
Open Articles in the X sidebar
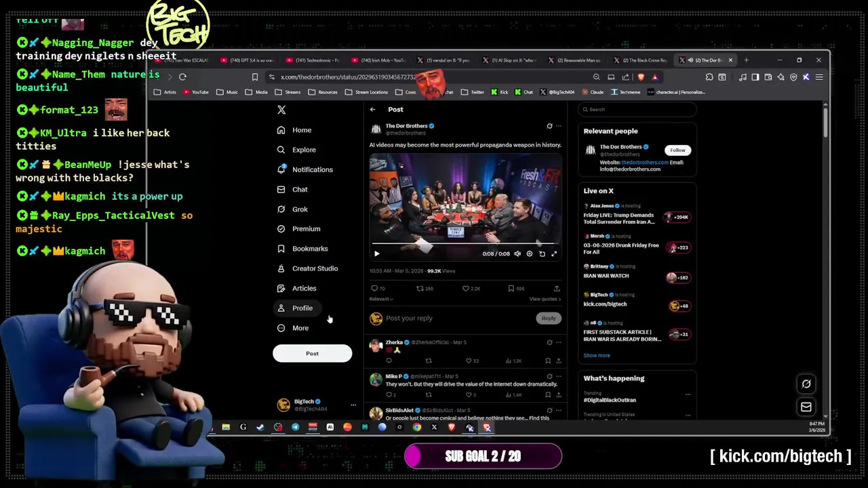pyautogui.click(x=296, y=288)
